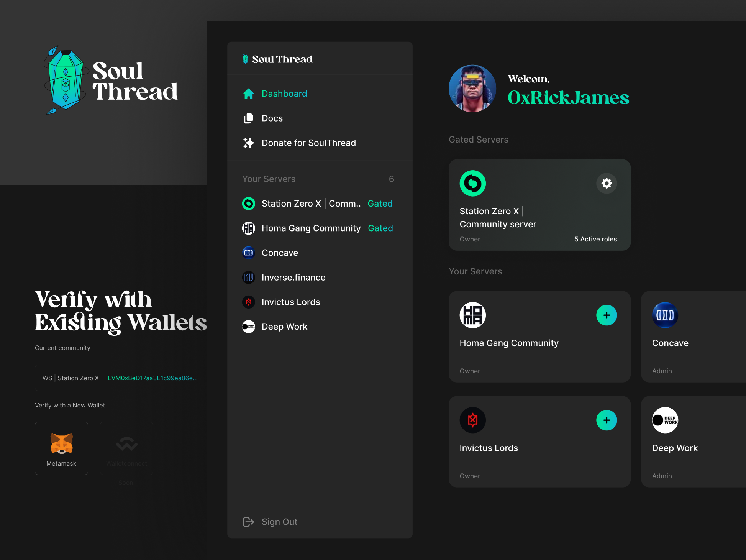Click the Sign Out arrow icon
This screenshot has height=560, width=746.
point(249,522)
